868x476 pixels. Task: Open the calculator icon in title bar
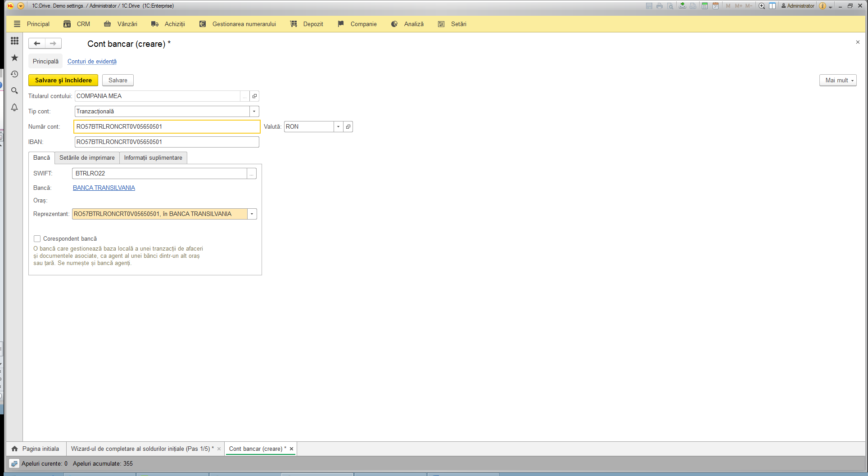tap(705, 6)
